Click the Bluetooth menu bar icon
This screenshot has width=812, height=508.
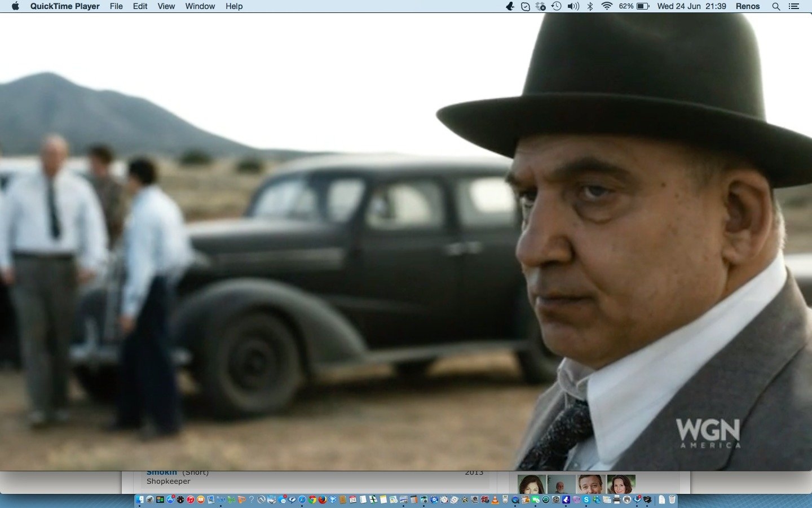coord(590,6)
